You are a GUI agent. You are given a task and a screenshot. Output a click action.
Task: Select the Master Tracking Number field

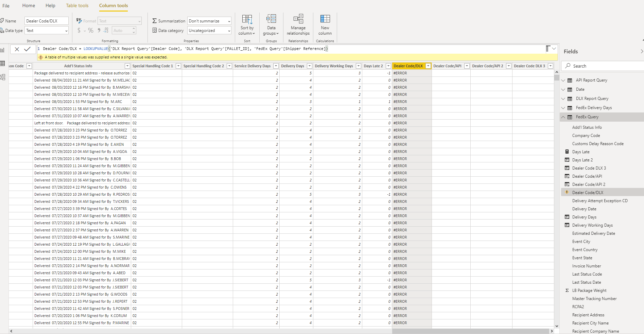594,299
